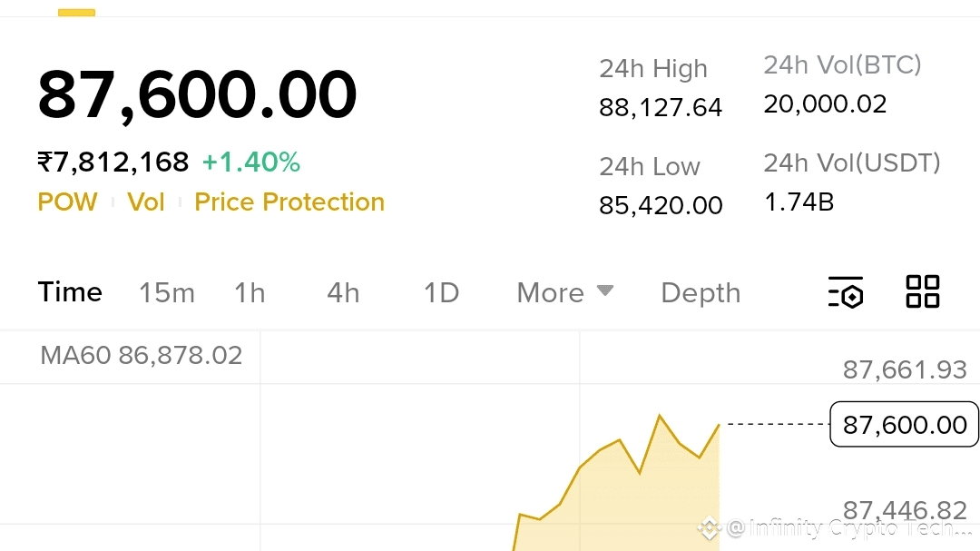The width and height of the screenshot is (980, 551).
Task: Switch to the 15m interval
Action: 167,292
